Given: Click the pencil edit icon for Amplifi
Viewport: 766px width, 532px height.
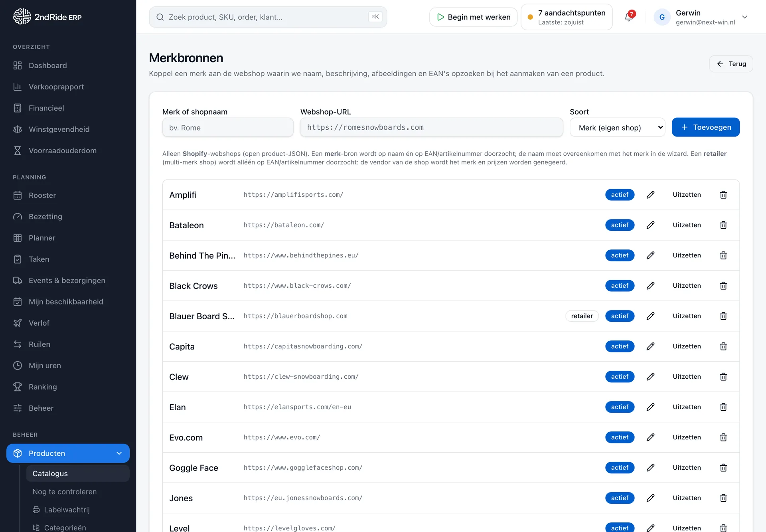Looking at the screenshot, I should (x=650, y=195).
